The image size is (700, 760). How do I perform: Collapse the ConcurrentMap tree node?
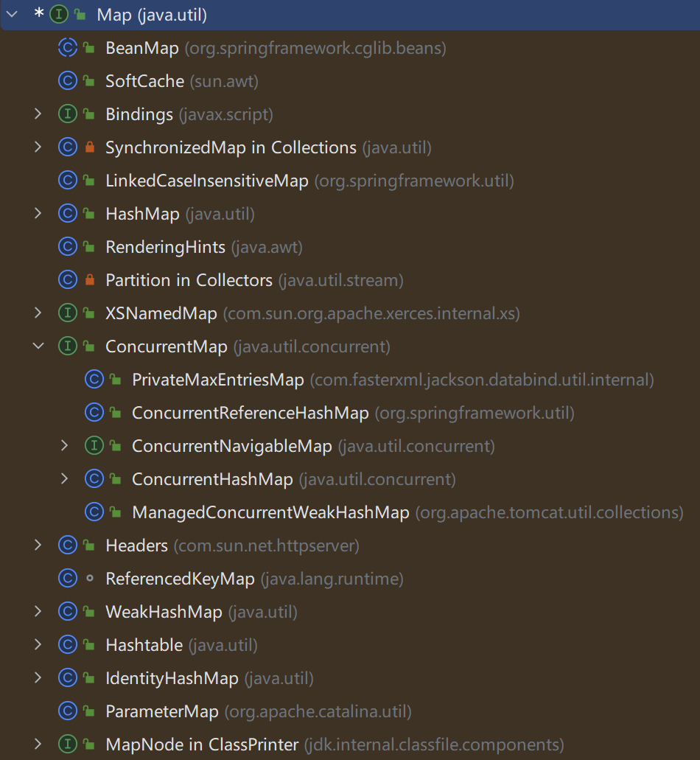(x=38, y=346)
